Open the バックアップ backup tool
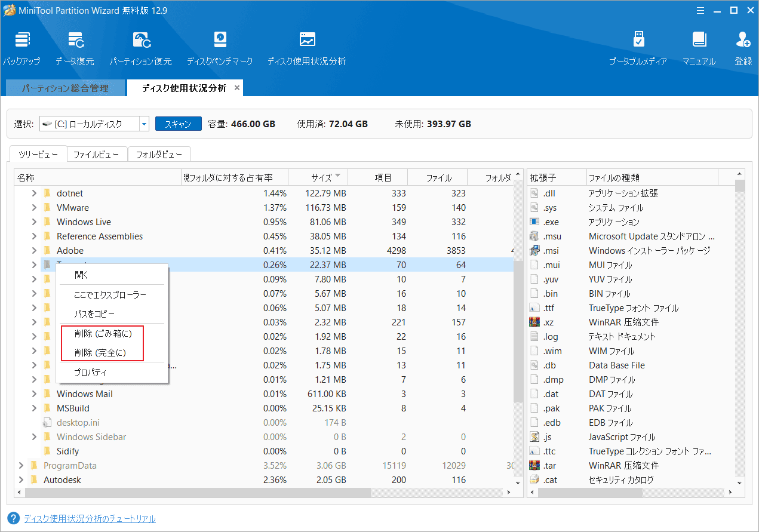This screenshot has height=532, width=759. coord(22,48)
